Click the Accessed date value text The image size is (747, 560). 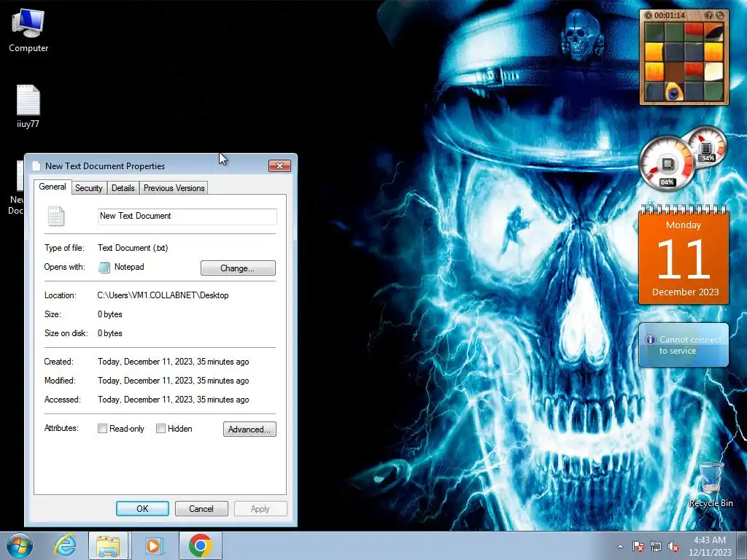[174, 400]
